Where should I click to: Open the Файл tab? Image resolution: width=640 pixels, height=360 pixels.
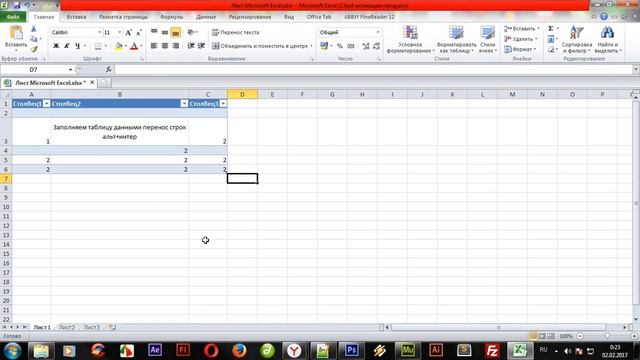click(x=13, y=17)
